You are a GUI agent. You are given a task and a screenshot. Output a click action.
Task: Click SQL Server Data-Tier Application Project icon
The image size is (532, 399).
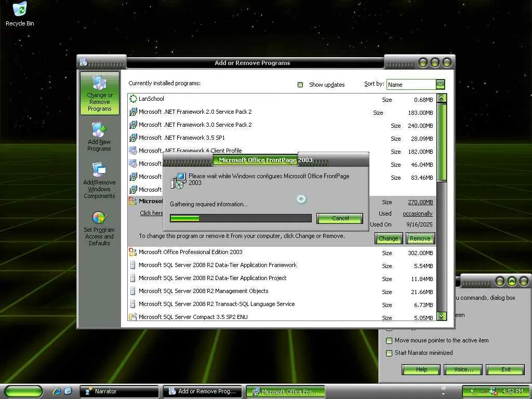[132, 278]
